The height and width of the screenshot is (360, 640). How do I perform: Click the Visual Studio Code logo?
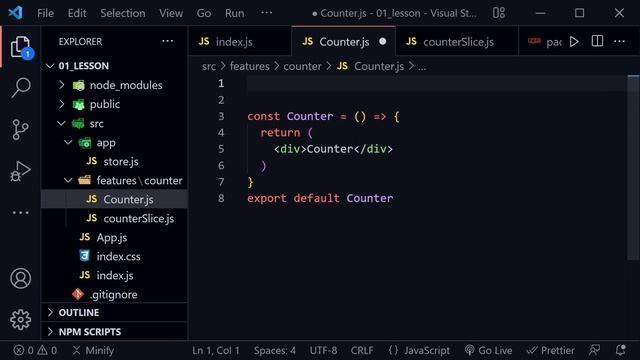click(16, 13)
